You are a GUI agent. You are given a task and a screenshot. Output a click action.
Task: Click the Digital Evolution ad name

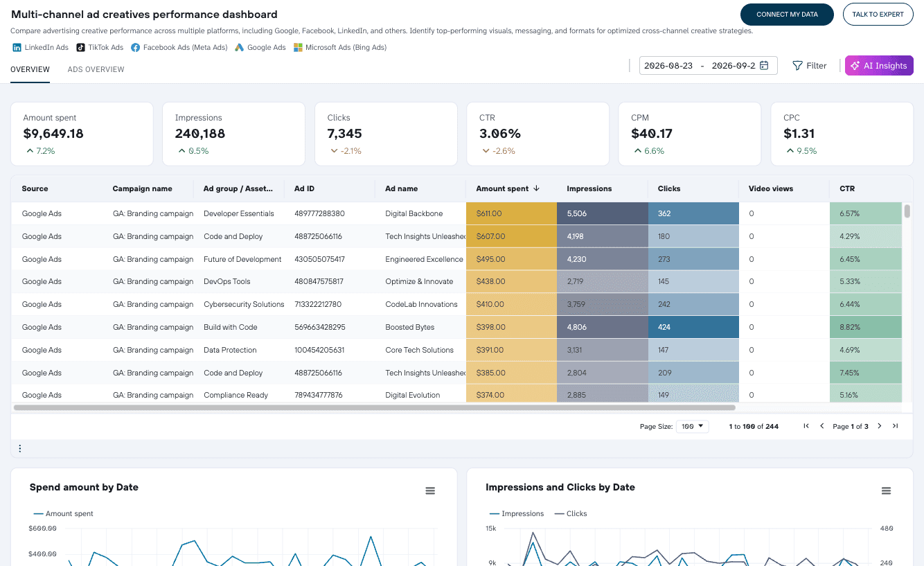tap(413, 395)
